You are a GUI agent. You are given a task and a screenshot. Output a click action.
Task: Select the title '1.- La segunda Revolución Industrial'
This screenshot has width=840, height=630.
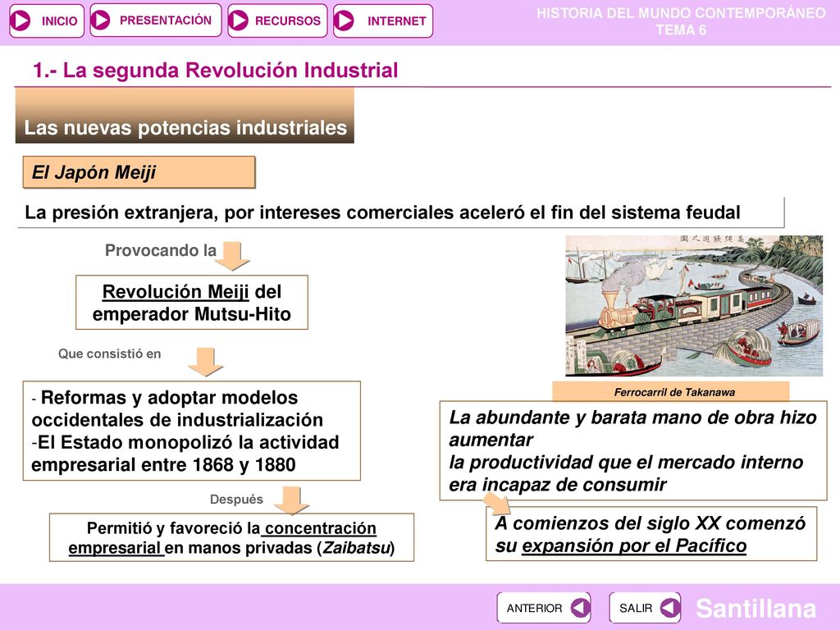[216, 71]
